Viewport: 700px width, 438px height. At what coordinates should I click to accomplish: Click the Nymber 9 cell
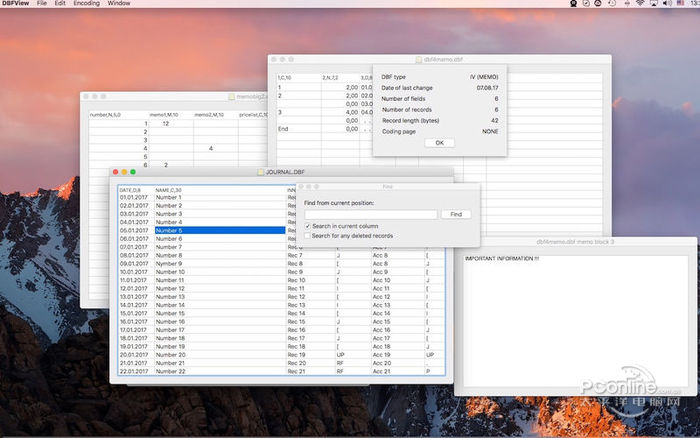(x=220, y=263)
